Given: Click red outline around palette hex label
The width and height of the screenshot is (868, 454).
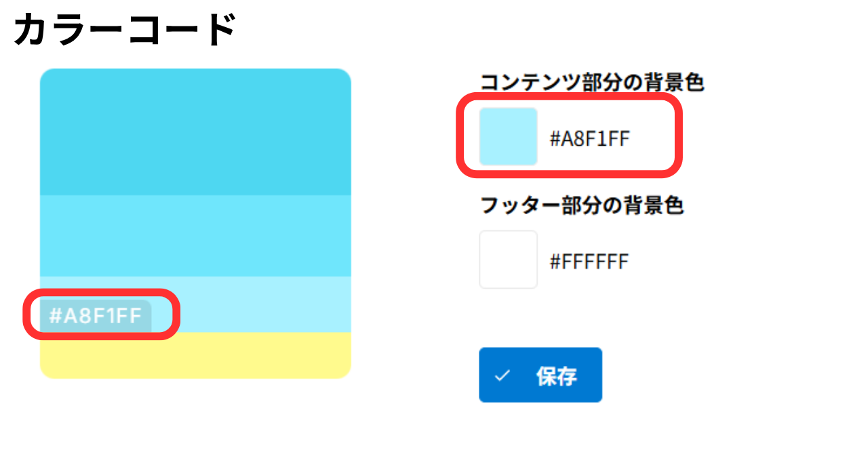Looking at the screenshot, I should coord(102,293).
